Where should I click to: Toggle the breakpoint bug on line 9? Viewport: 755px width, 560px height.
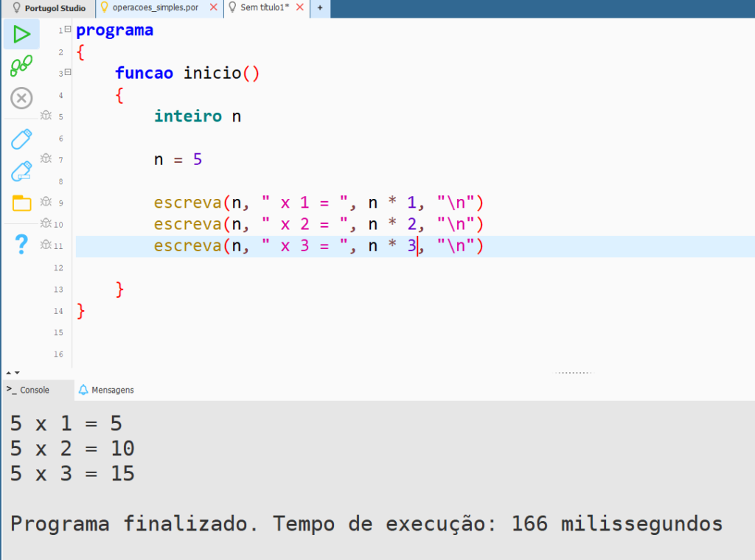click(46, 202)
